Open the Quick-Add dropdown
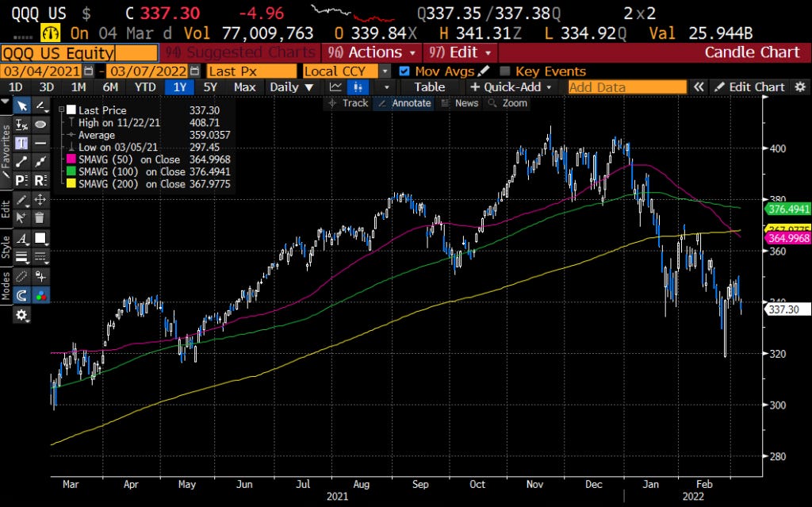The height and width of the screenshot is (507, 812). coord(511,87)
